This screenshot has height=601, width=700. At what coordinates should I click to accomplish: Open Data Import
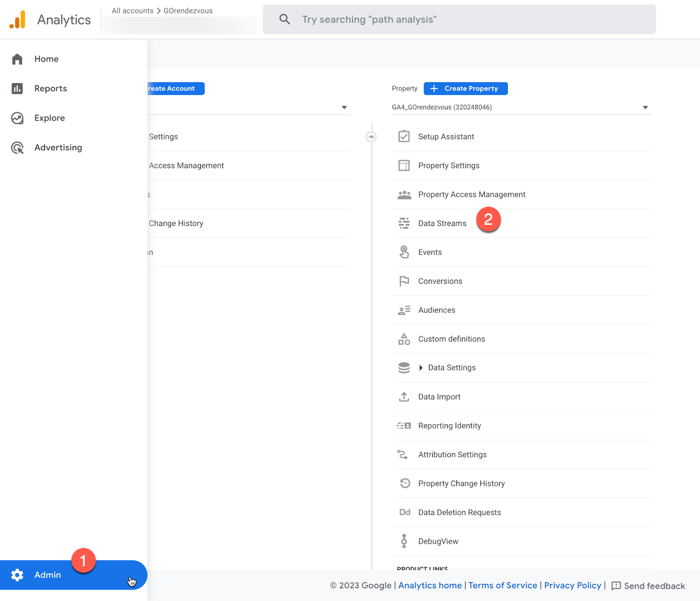[521, 397]
